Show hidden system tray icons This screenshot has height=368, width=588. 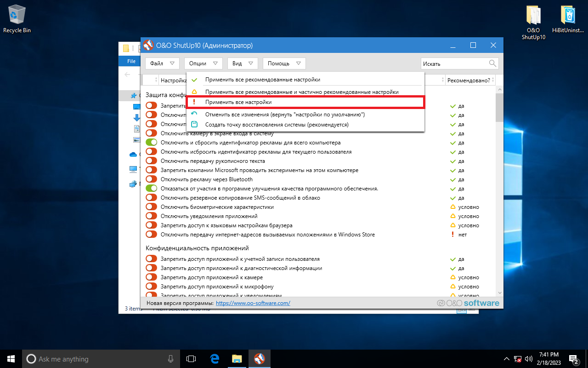coord(507,359)
